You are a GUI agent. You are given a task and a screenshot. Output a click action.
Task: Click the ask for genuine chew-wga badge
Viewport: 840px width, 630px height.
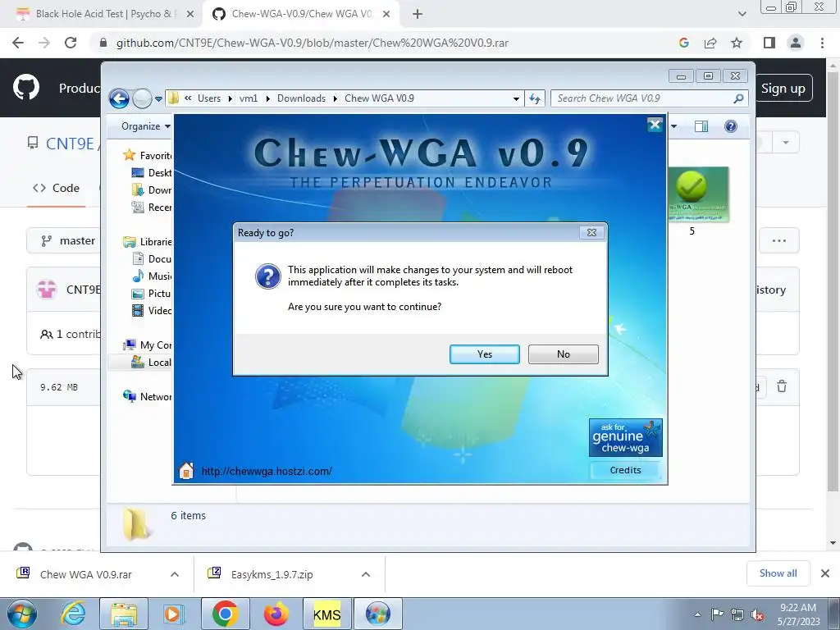pos(625,438)
